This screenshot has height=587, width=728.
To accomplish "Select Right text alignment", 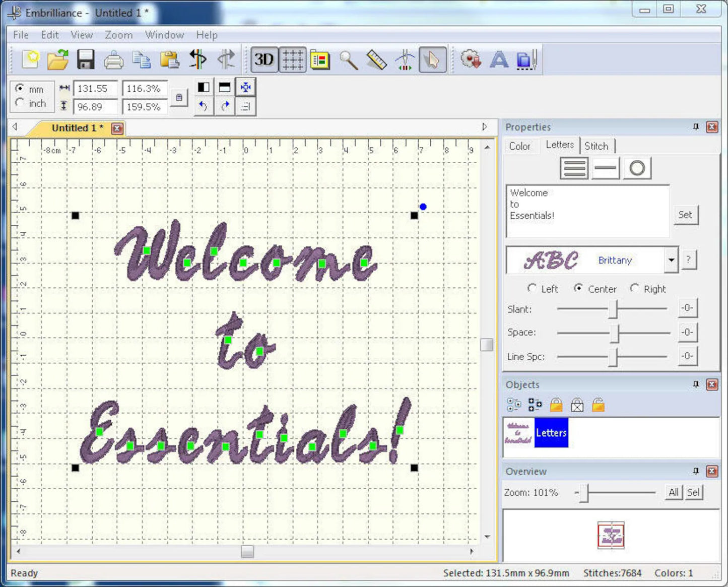I will 634,288.
